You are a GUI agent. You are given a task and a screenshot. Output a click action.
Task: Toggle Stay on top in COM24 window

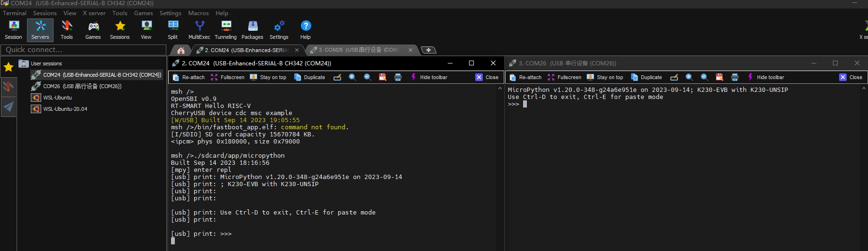coord(268,77)
